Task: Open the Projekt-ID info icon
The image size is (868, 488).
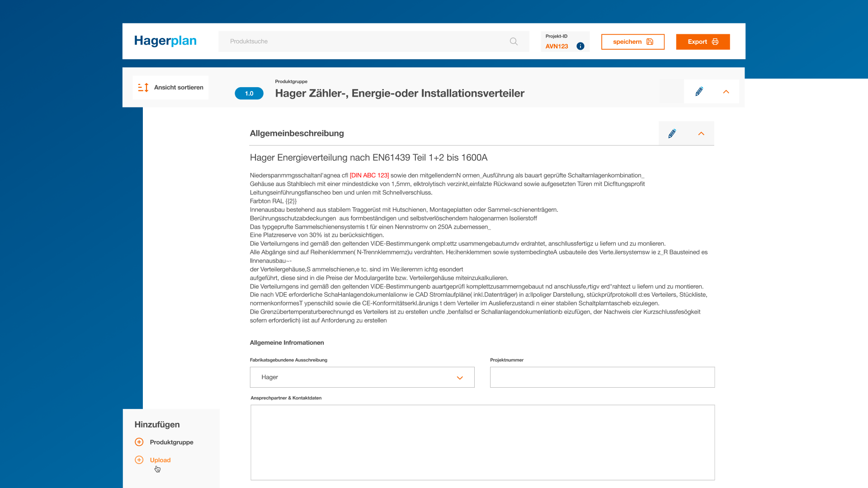Action: pyautogui.click(x=580, y=46)
